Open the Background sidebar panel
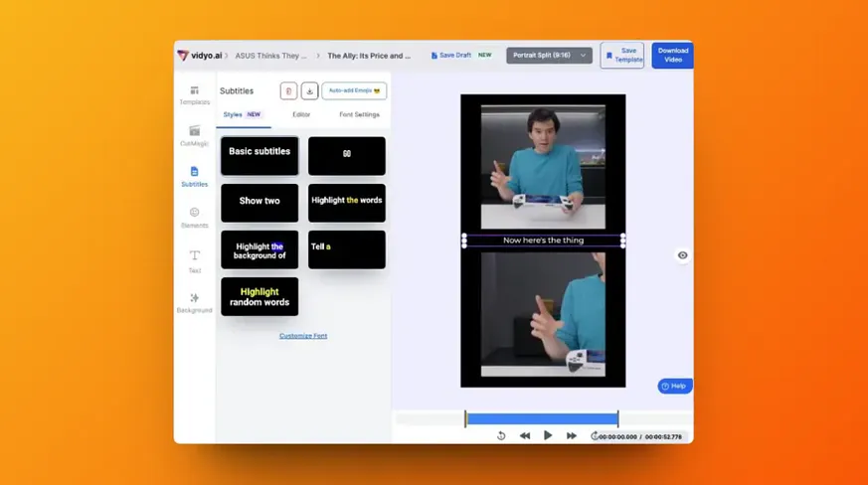Image resolution: width=868 pixels, height=485 pixels. point(194,303)
